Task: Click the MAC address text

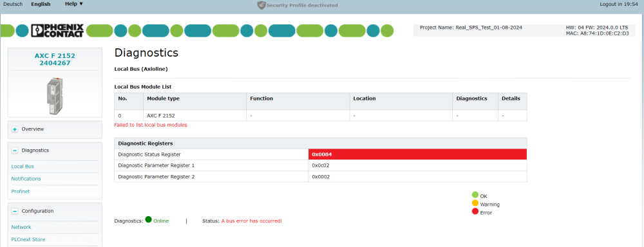Action: [x=597, y=33]
